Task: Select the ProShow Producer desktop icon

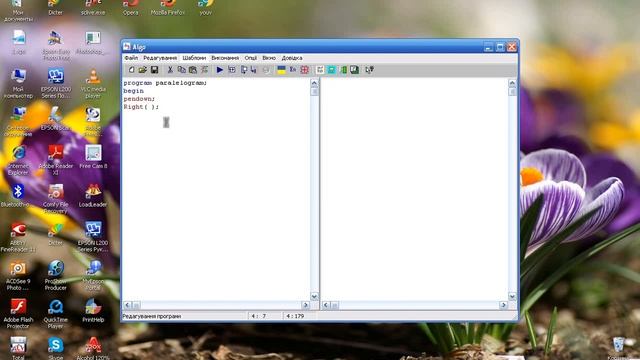Action: point(56,275)
